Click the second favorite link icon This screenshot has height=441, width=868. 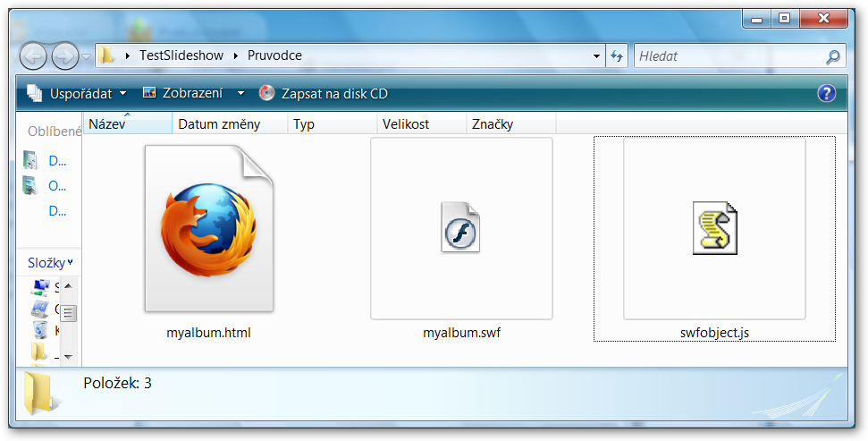(x=29, y=185)
